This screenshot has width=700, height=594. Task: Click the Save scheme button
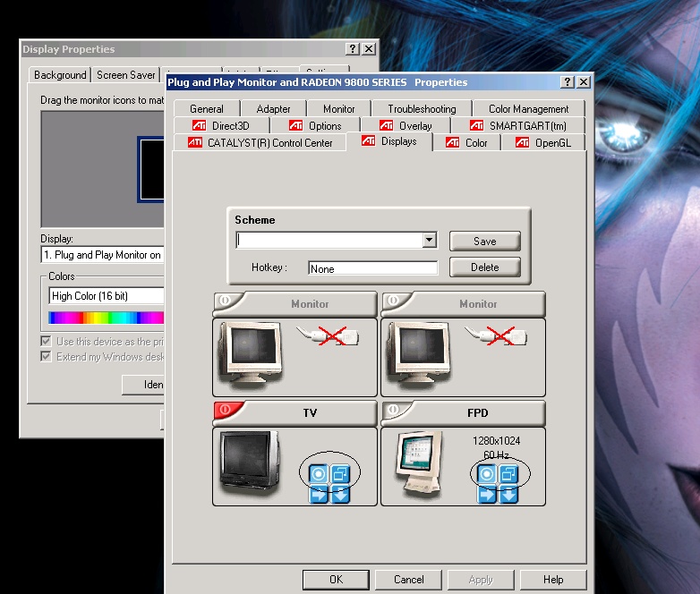point(485,241)
